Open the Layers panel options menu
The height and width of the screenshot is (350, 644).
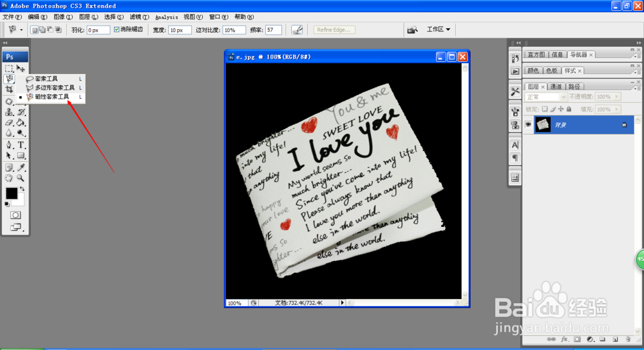(636, 88)
